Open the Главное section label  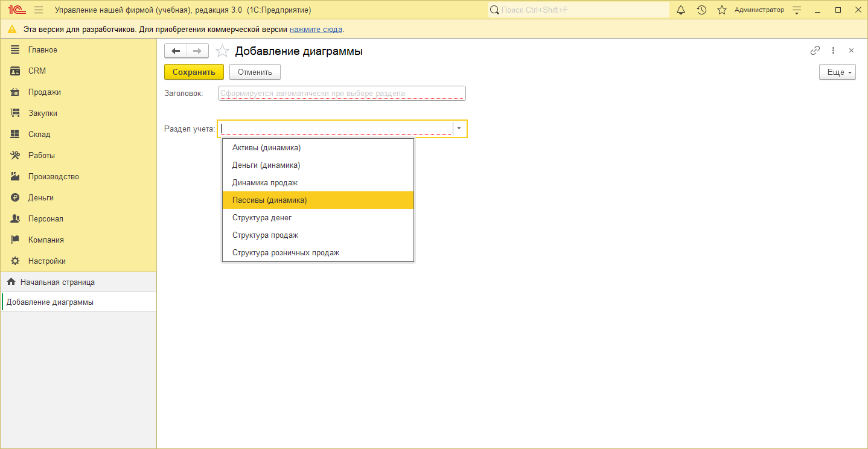point(43,49)
